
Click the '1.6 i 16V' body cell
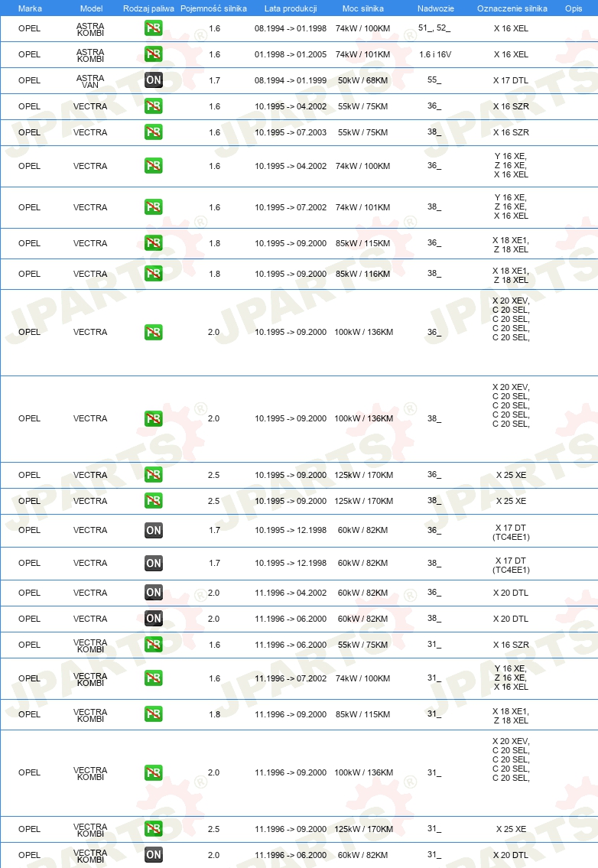(435, 54)
